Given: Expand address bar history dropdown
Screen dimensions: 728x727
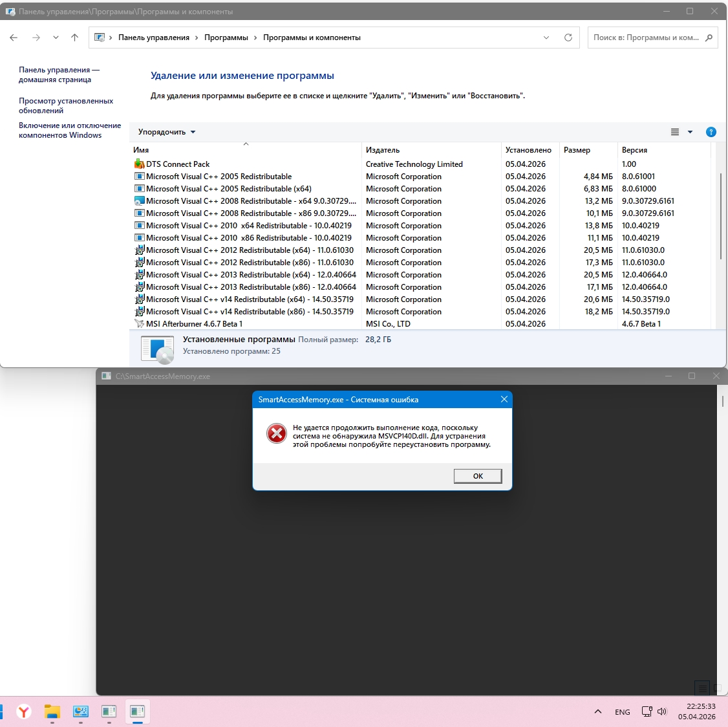Looking at the screenshot, I should point(546,38).
